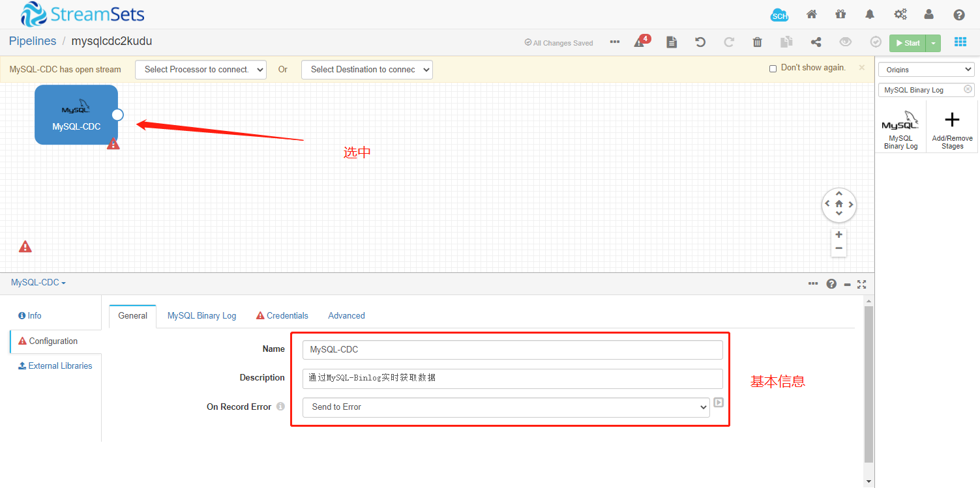Open the gift package manager icon

[840, 14]
